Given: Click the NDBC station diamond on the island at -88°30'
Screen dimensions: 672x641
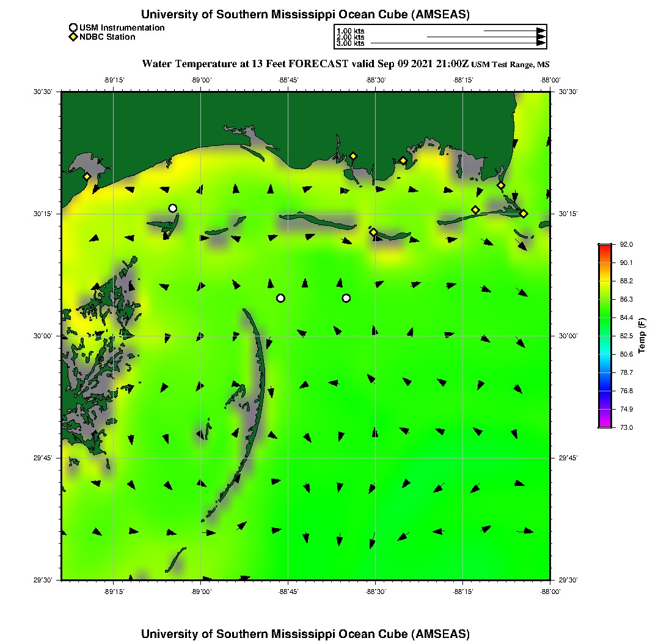Looking at the screenshot, I should (374, 232).
